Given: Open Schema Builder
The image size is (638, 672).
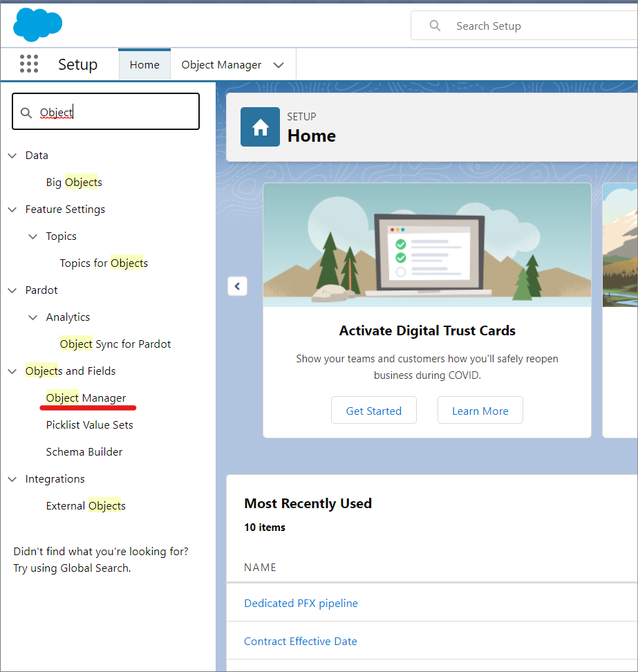Looking at the screenshot, I should (x=84, y=452).
